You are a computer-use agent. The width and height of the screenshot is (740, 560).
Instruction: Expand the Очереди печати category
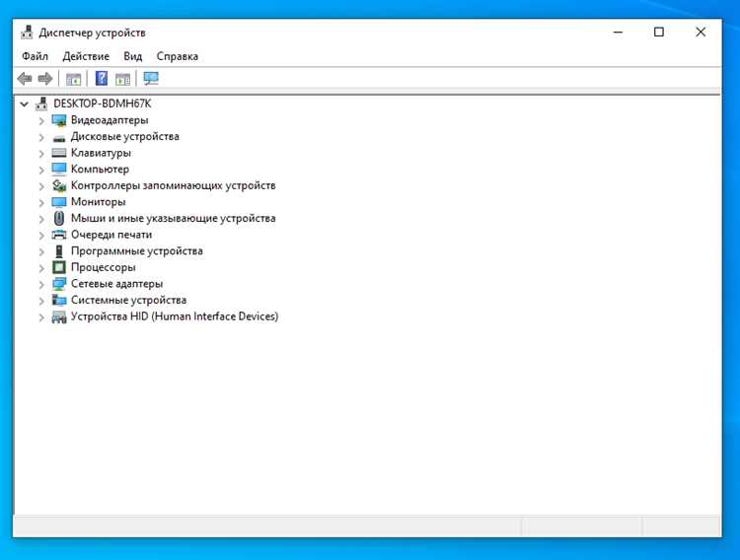41,235
